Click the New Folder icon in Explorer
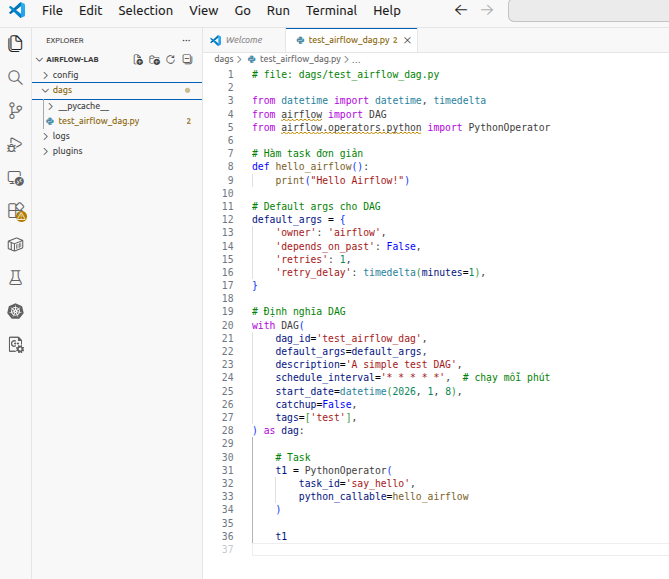This screenshot has height=579, width=669. [154, 60]
